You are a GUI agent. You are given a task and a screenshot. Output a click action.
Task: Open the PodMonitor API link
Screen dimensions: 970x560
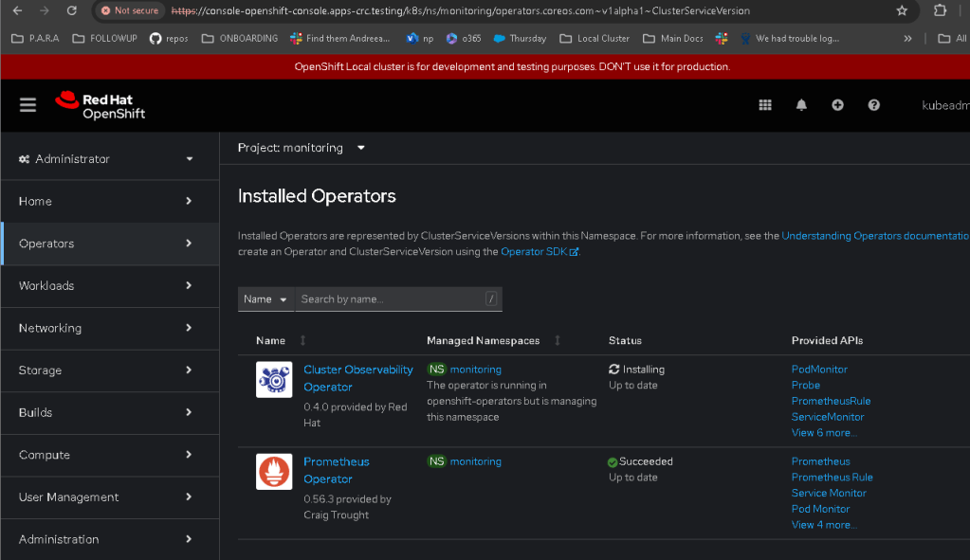pos(819,369)
